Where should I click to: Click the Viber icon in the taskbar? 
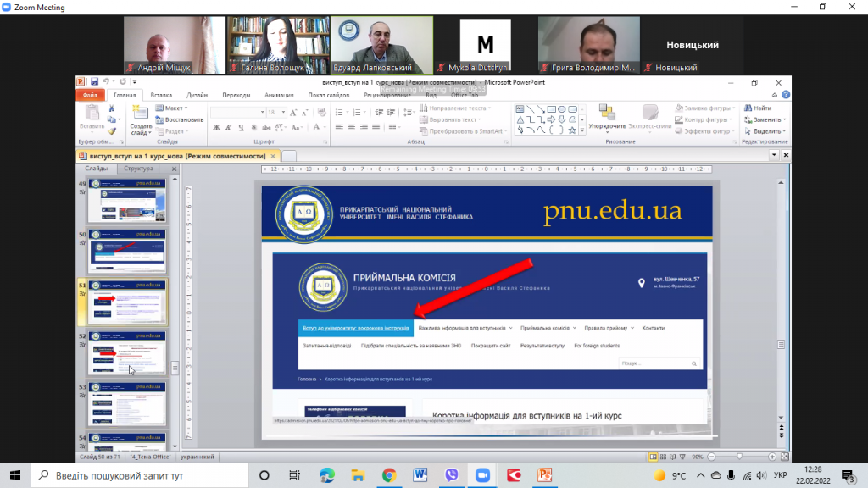click(x=452, y=475)
